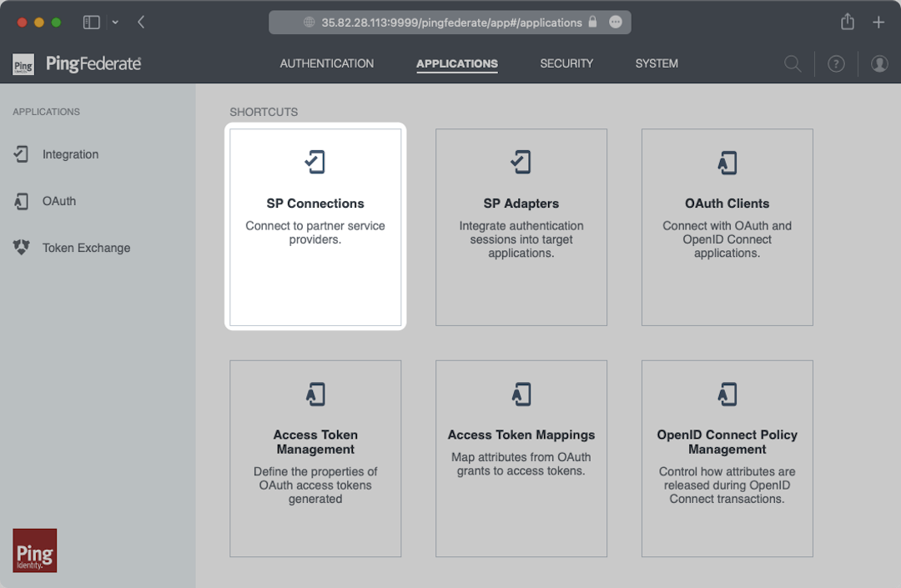The width and height of the screenshot is (901, 588).
Task: Open the SP Connections shortcut tile
Action: [315, 227]
